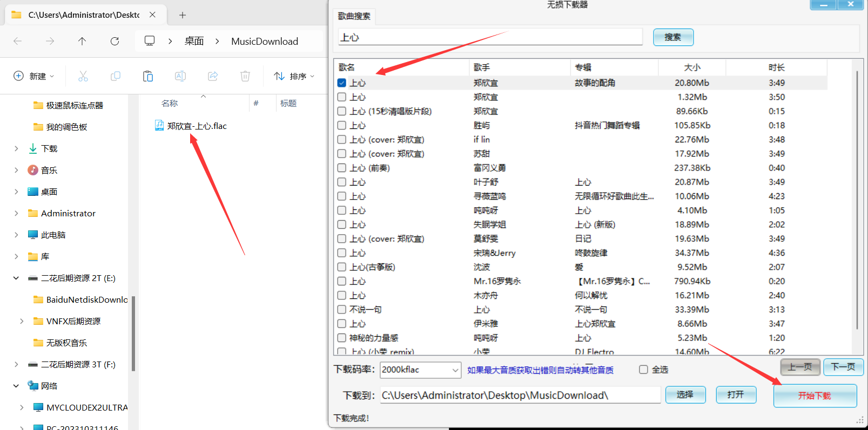Click the song list vertical scrollbar
868x430 pixels.
pyautogui.click(x=857, y=200)
